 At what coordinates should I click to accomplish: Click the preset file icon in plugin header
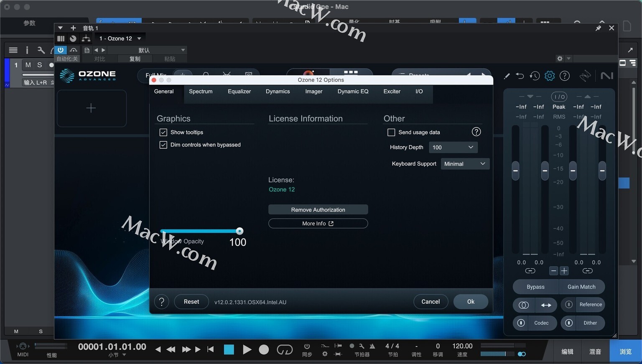coord(87,50)
